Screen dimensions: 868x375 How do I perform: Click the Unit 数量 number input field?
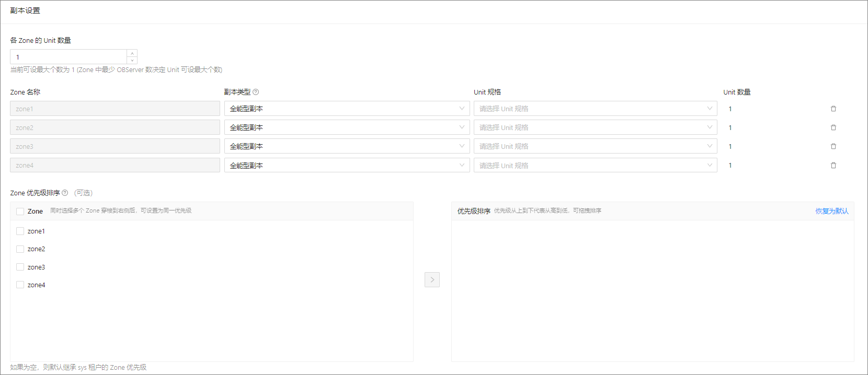(68, 57)
